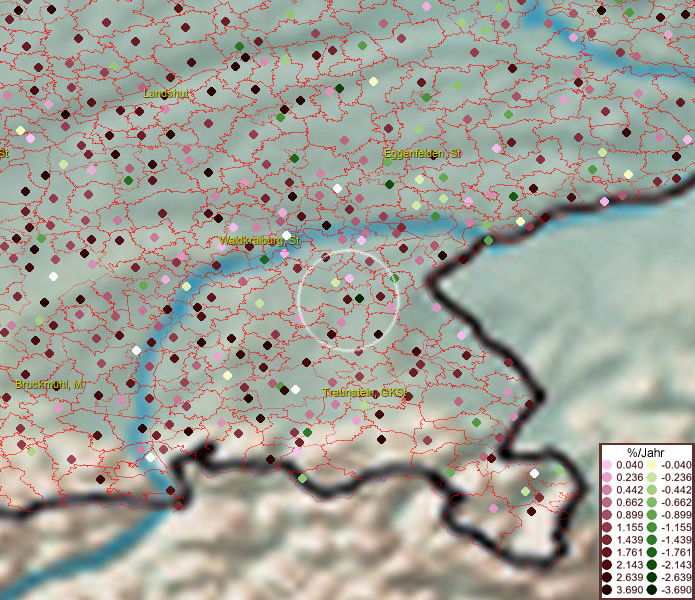This screenshot has width=695, height=600.
Task: Pick the -3.690 darkest green legend swatch
Action: click(652, 590)
